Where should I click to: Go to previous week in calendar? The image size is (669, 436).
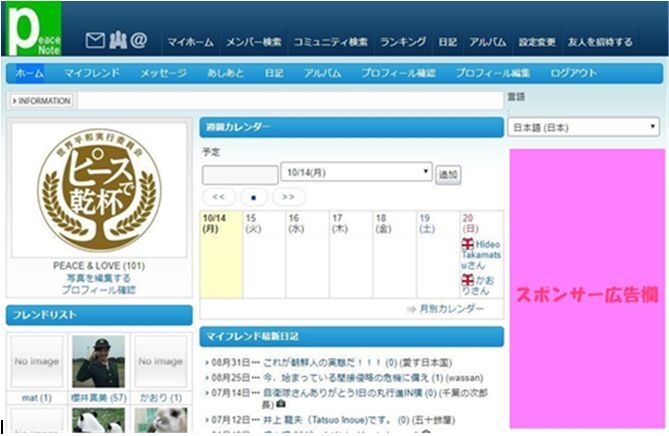(x=219, y=197)
